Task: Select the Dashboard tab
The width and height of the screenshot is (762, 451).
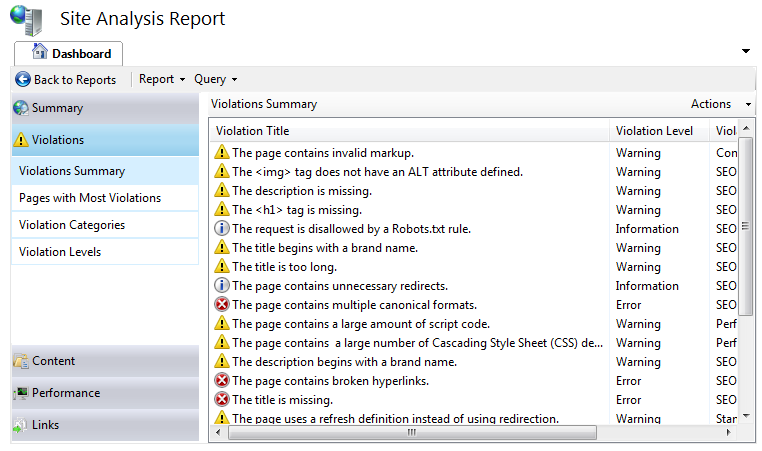Action: (69, 53)
